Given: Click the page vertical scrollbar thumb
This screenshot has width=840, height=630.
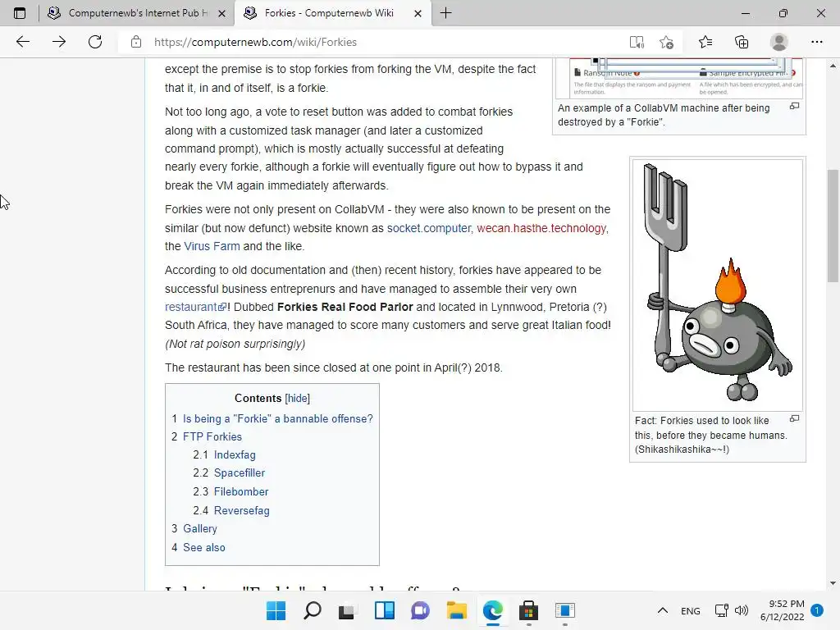Looking at the screenshot, I should click(833, 225).
